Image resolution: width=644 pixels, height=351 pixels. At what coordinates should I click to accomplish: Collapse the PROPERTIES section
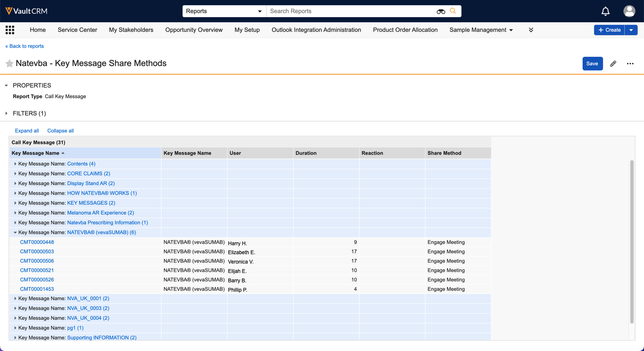tap(6, 85)
